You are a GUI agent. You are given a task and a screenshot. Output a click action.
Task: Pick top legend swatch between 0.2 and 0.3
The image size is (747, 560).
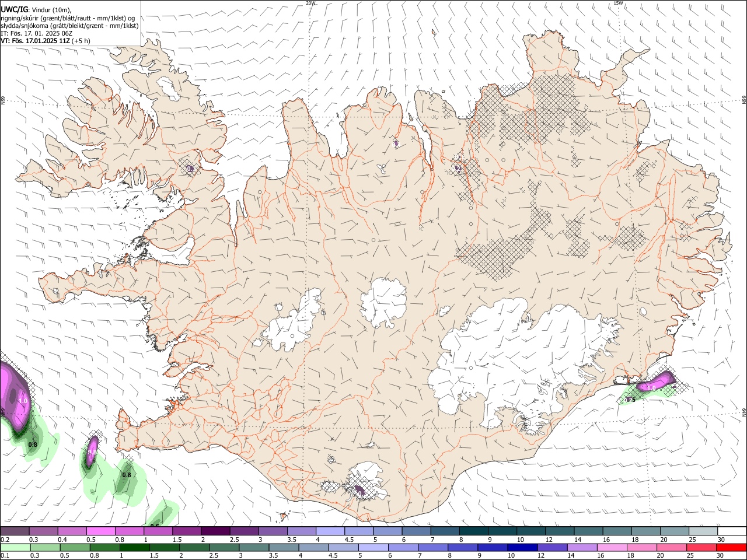pos(15,531)
